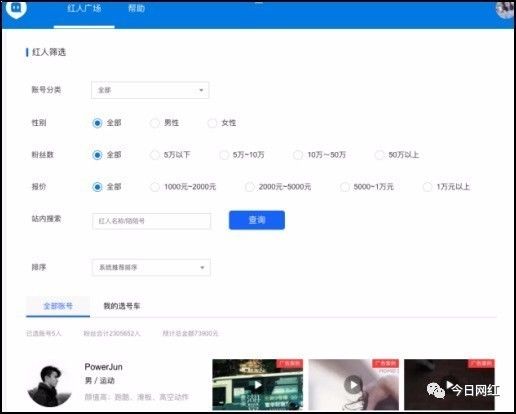Open the 红人广场 tab
516x414 pixels.
pos(84,9)
